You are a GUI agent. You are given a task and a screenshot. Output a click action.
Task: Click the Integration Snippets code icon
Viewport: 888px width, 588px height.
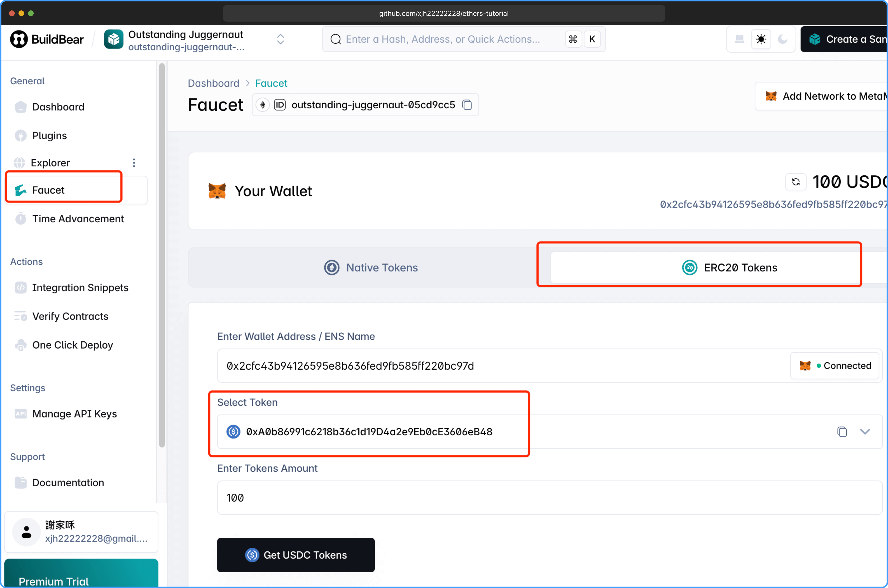[21, 288]
